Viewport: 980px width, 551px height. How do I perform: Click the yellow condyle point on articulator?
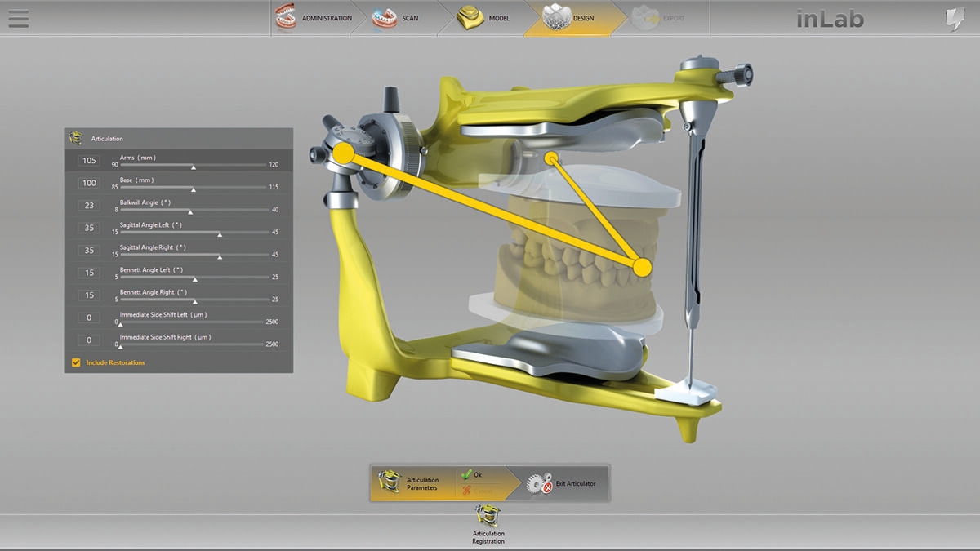click(x=344, y=153)
